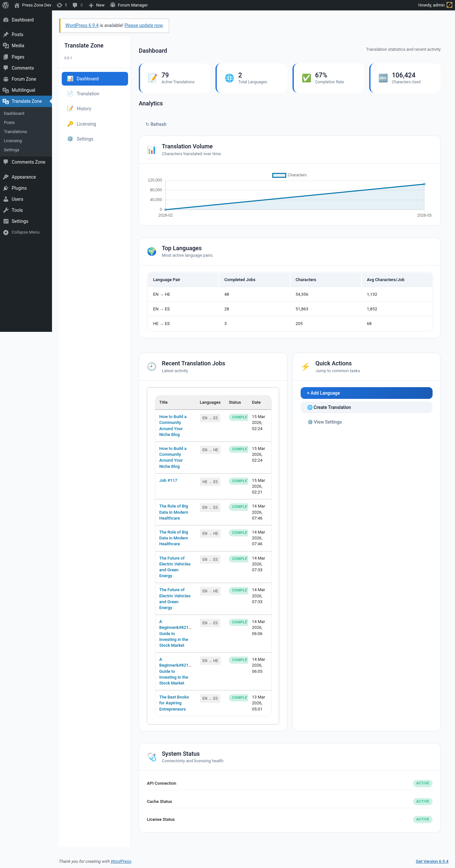Image resolution: width=455 pixels, height=868 pixels.
Task: Click the Create Translation button
Action: point(366,407)
